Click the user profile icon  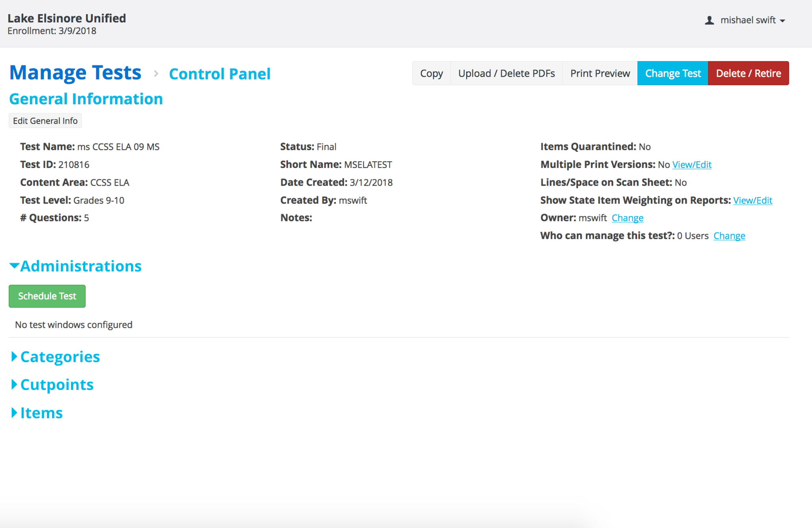pyautogui.click(x=709, y=20)
